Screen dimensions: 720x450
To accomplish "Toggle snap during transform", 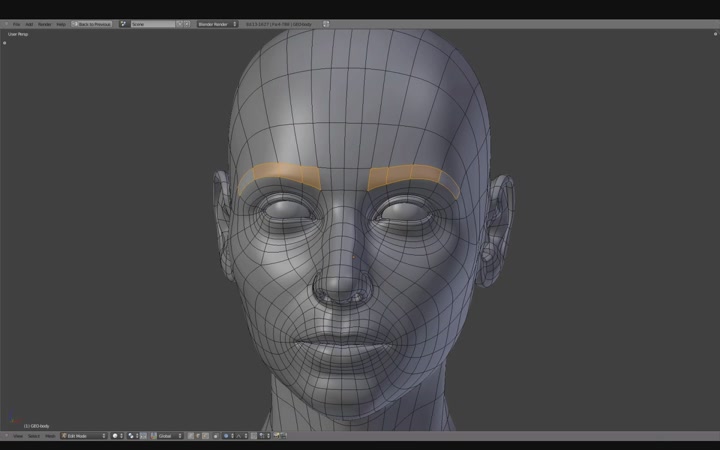I will [254, 436].
